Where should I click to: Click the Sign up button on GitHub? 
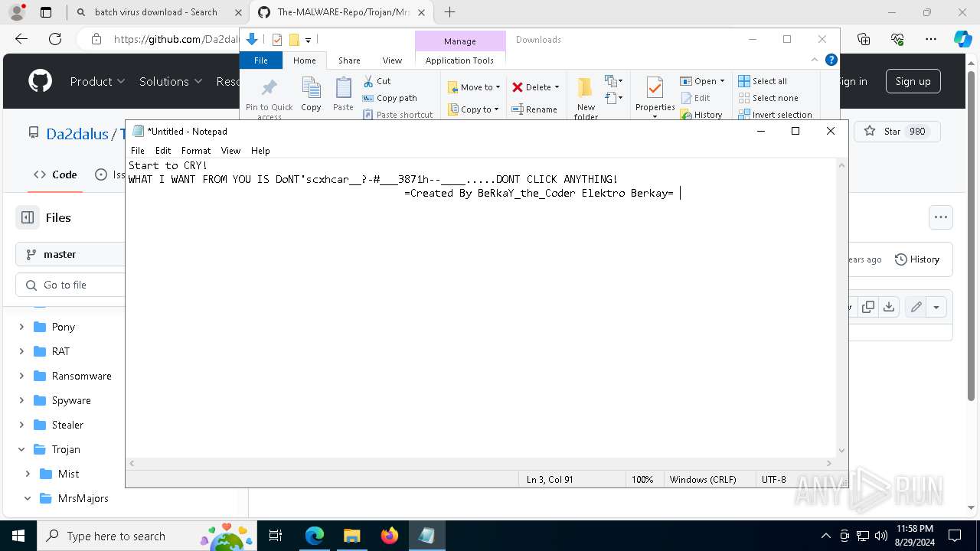913,81
